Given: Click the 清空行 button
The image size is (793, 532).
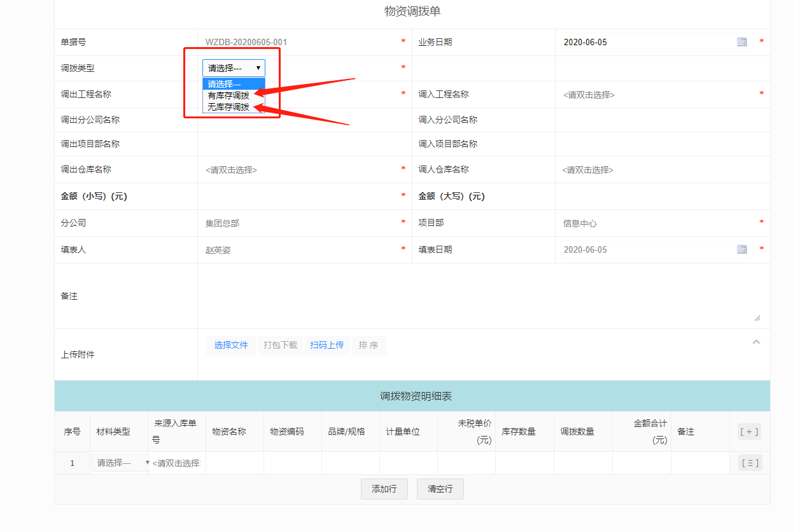Looking at the screenshot, I should 440,489.
